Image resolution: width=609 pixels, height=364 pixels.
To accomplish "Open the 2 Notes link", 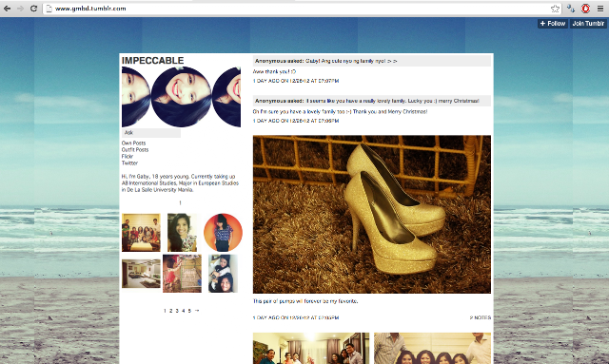I will click(x=481, y=317).
